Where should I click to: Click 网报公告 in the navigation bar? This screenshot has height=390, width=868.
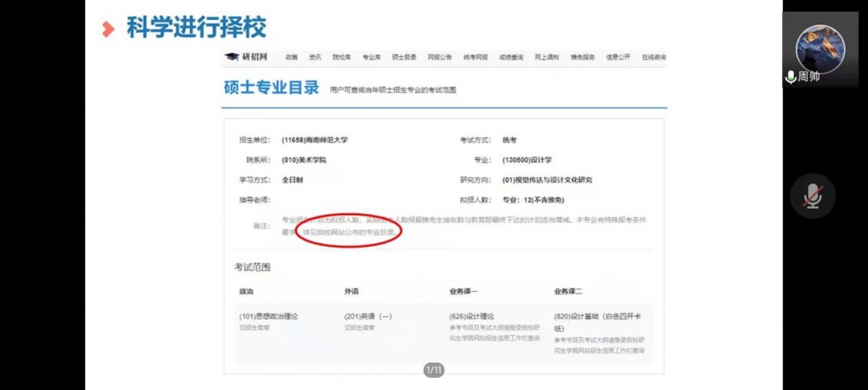(x=440, y=57)
